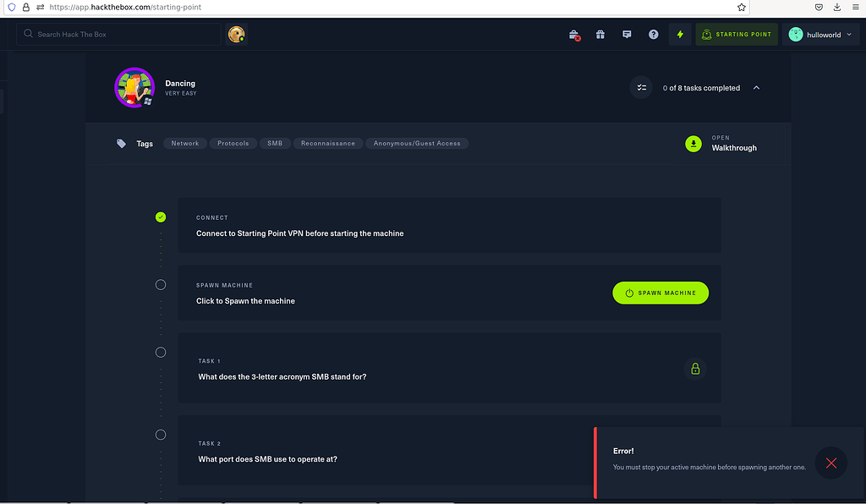Screen dimensions: 866x504
Task: Open the feedback chat icon
Action: pos(627,34)
